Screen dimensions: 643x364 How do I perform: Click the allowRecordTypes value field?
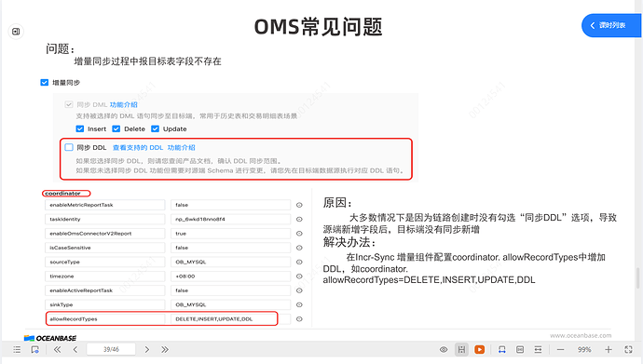coord(224,319)
